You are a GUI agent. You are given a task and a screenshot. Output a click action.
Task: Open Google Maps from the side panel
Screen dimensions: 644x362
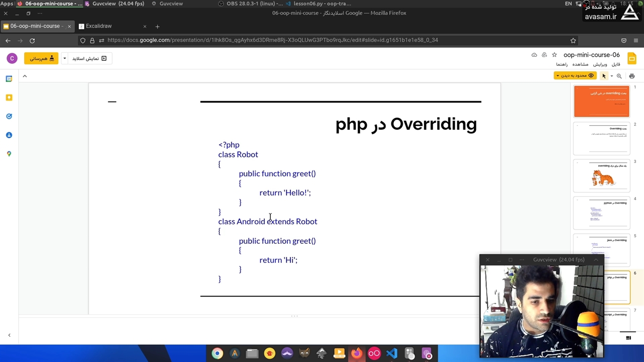pyautogui.click(x=9, y=154)
